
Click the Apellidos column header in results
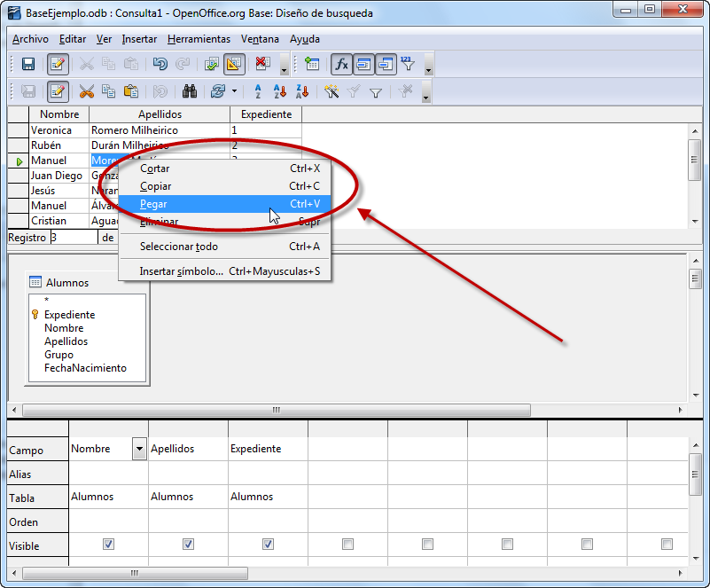point(160,114)
